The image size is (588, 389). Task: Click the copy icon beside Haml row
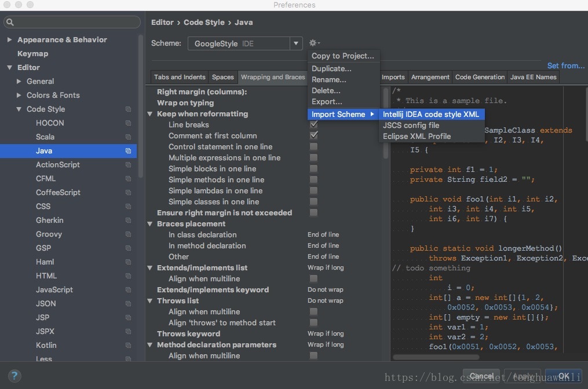[128, 262]
